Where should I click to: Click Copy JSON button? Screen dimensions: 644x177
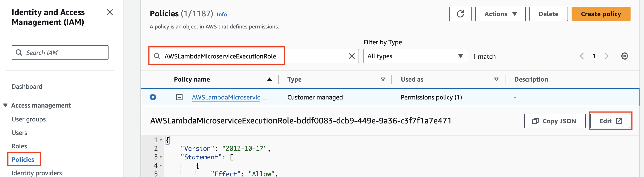click(x=555, y=121)
